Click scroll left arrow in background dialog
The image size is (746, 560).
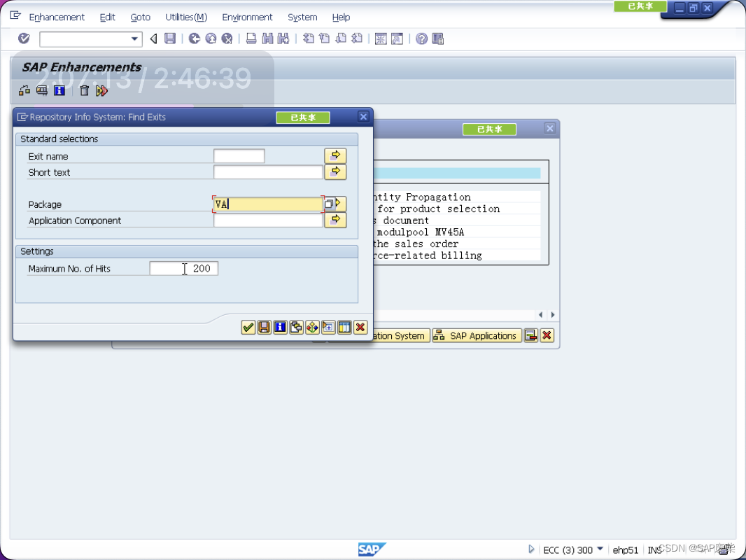click(540, 315)
